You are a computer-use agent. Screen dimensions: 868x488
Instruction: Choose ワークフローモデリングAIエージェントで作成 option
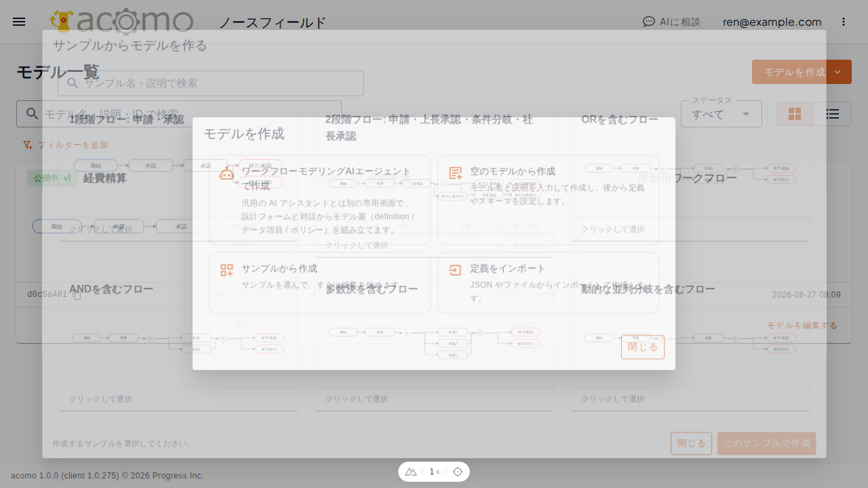319,200
